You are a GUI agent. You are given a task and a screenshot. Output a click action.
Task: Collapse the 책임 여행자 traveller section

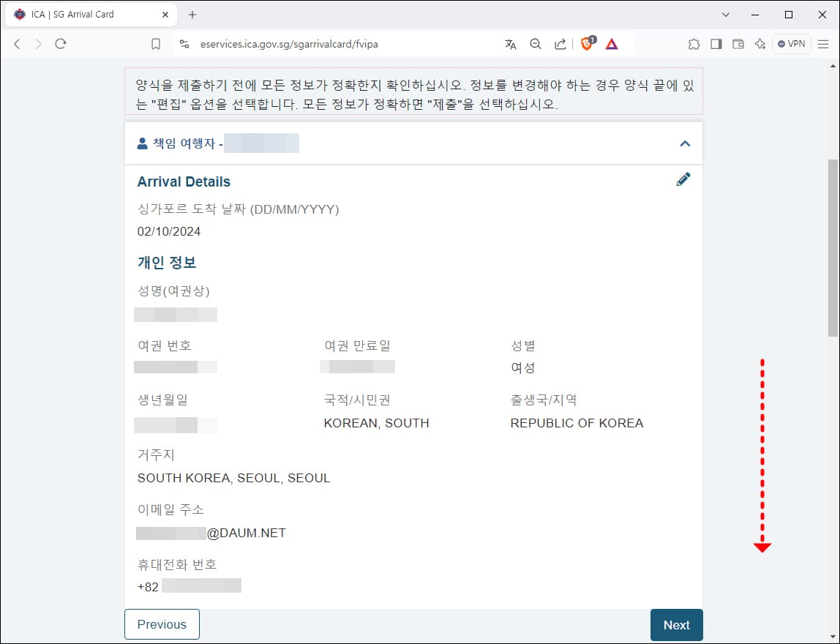685,143
